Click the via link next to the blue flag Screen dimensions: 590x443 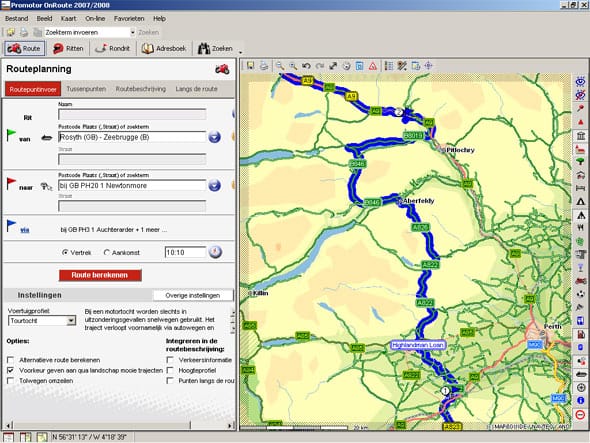click(x=25, y=230)
